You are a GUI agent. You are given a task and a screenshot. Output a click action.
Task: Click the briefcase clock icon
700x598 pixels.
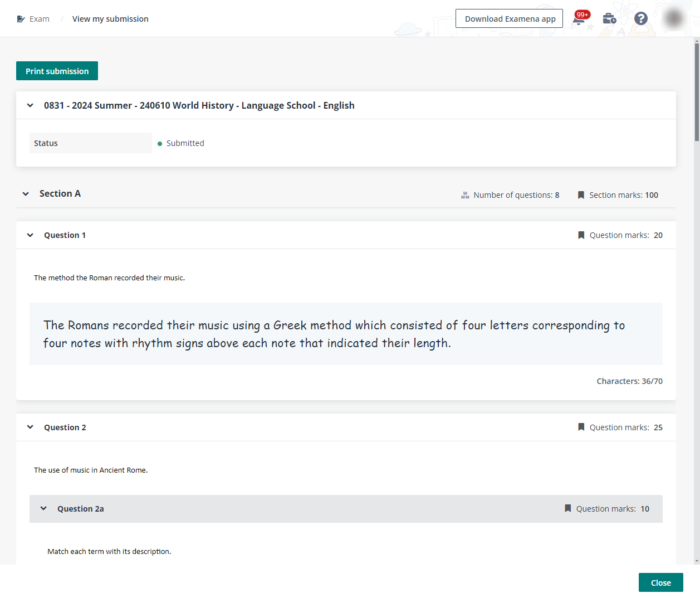point(609,19)
